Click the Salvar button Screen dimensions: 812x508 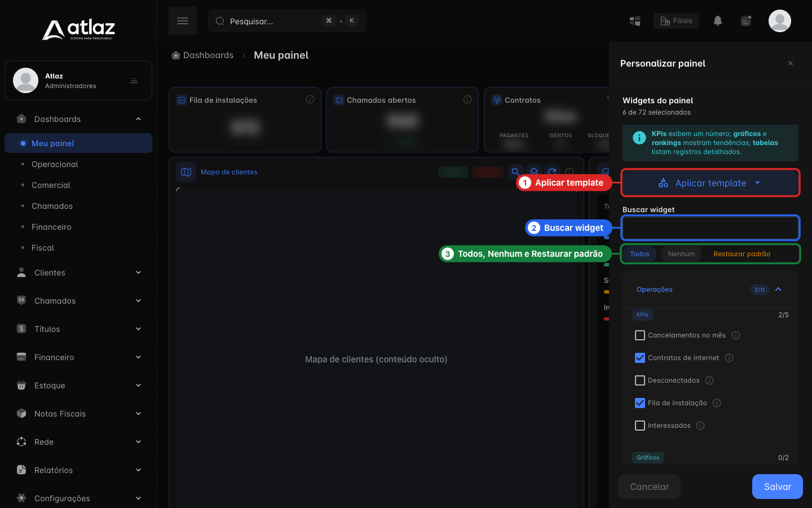(x=778, y=487)
